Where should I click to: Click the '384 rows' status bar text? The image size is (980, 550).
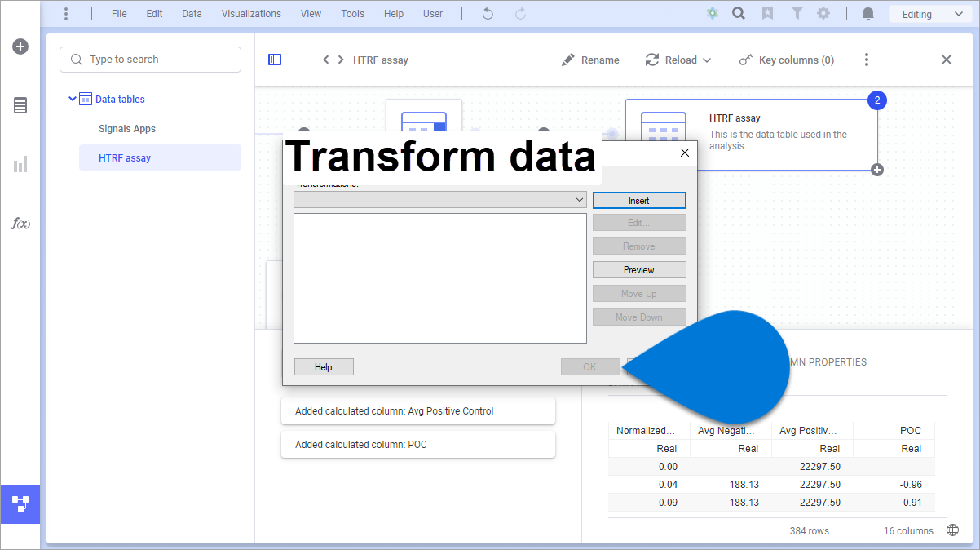[810, 531]
